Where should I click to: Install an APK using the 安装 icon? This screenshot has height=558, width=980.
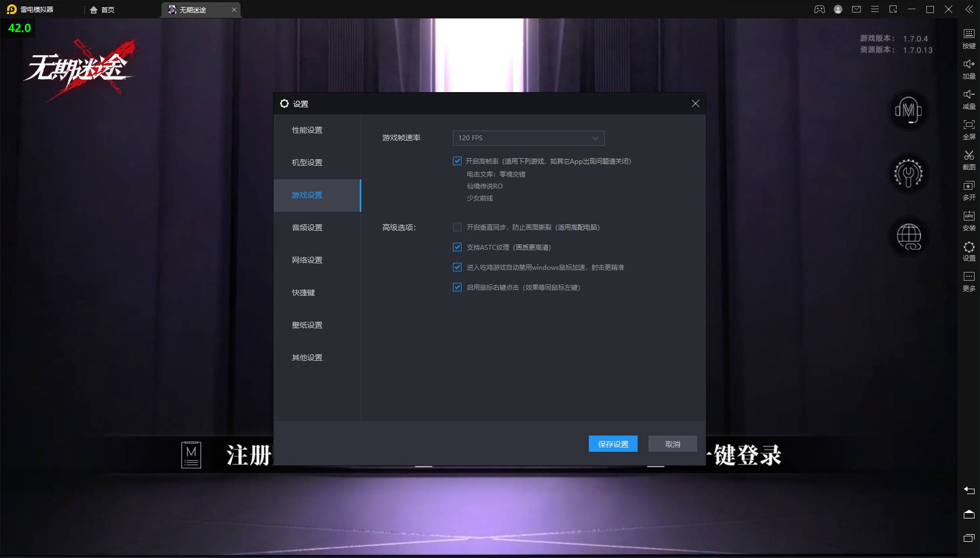(969, 220)
